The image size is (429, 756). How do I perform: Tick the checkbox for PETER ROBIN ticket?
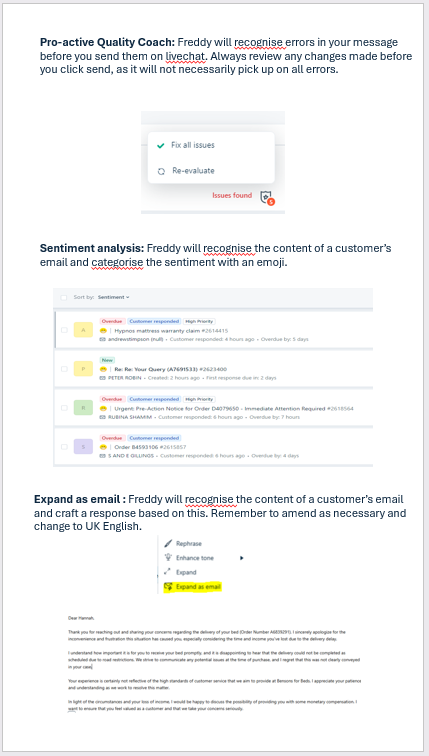64,369
